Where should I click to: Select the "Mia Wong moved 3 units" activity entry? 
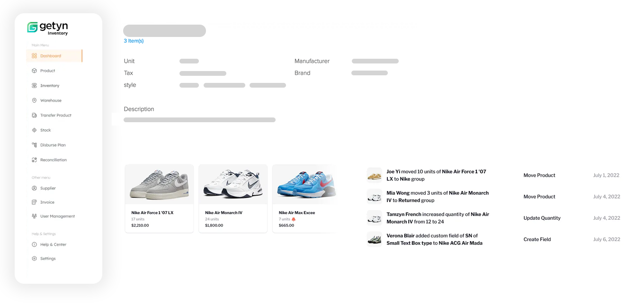pyautogui.click(x=438, y=197)
